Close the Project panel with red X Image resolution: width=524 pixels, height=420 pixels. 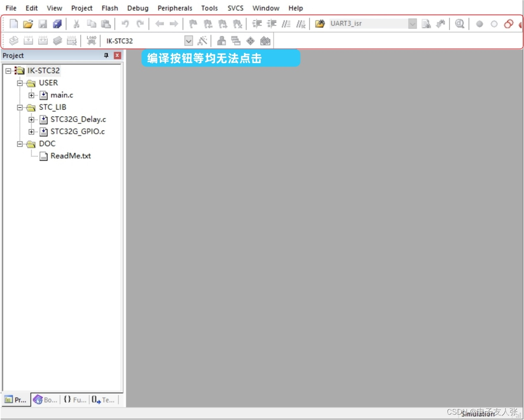[117, 55]
